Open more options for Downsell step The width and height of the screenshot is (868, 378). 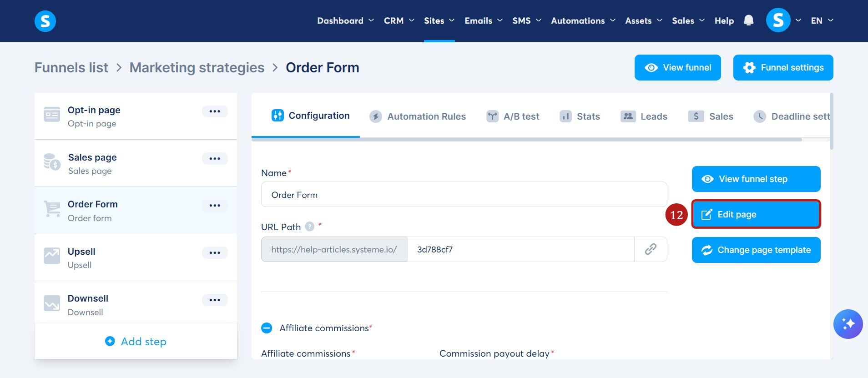pyautogui.click(x=215, y=300)
